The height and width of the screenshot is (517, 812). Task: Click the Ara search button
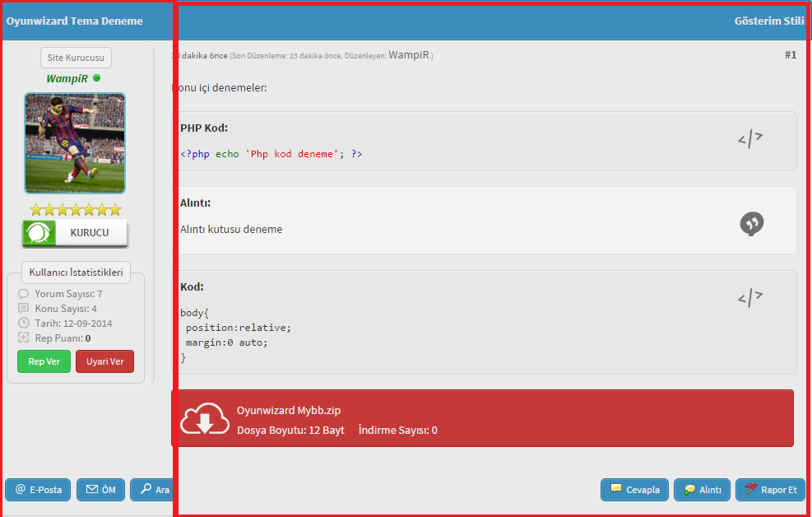point(151,490)
